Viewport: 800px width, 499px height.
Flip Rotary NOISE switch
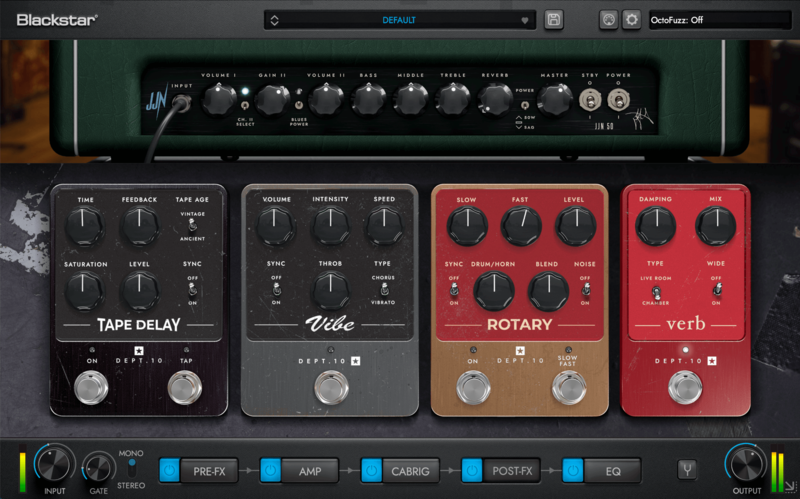(586, 290)
